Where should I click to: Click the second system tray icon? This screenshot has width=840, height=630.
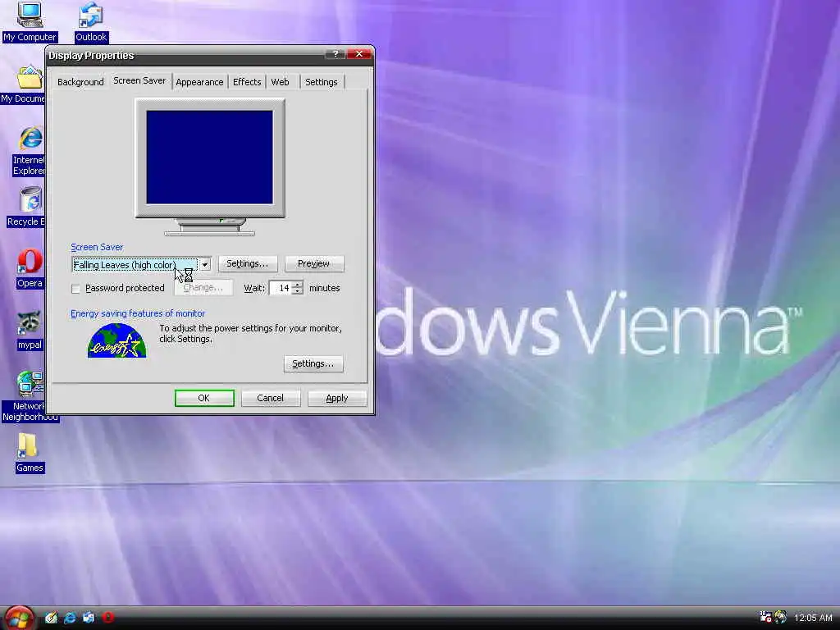pyautogui.click(x=781, y=617)
